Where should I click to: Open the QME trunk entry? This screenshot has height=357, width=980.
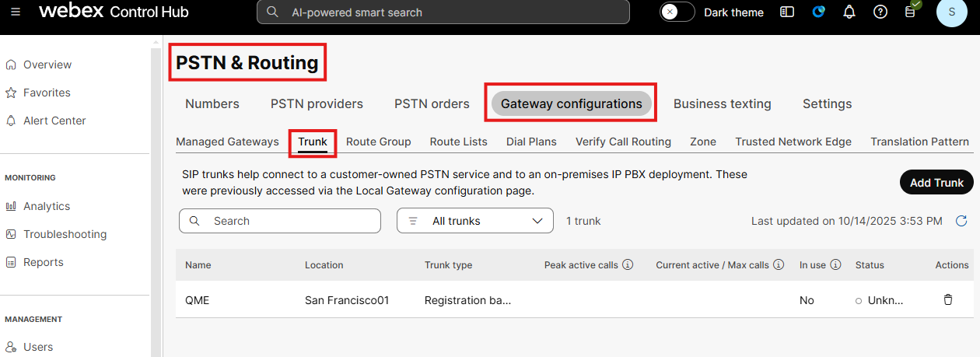tap(197, 300)
